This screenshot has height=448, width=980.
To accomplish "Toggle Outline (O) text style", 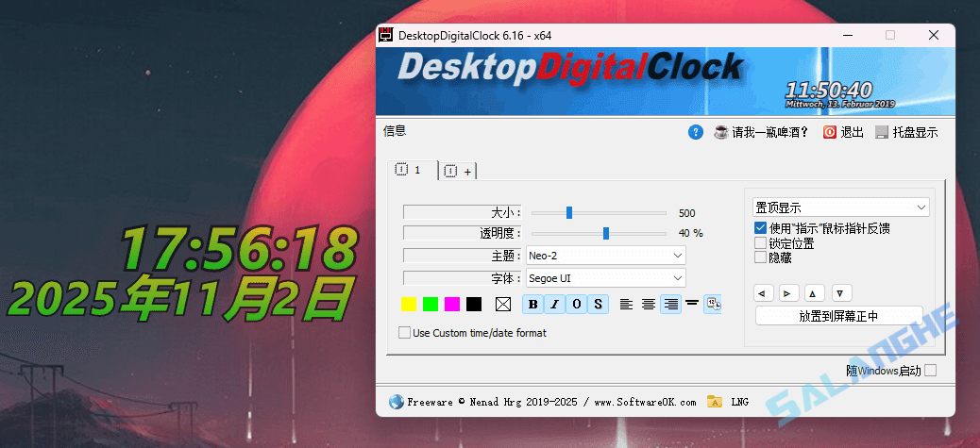I will point(576,304).
